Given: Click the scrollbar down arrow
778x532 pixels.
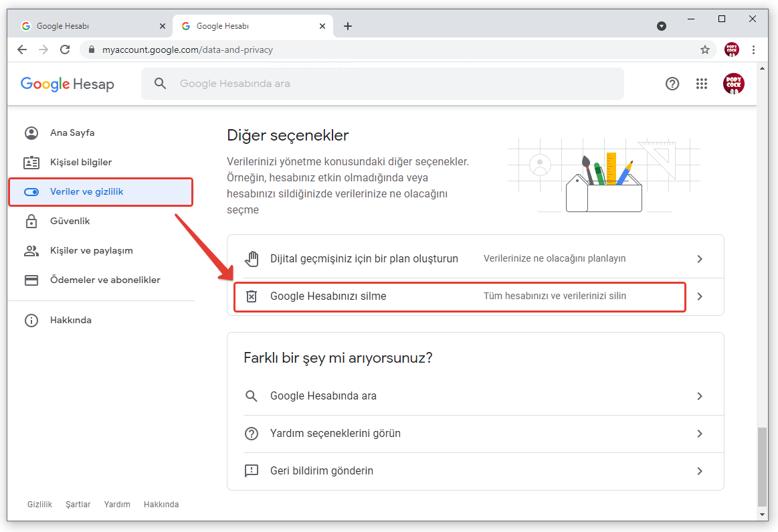Looking at the screenshot, I should (762, 515).
